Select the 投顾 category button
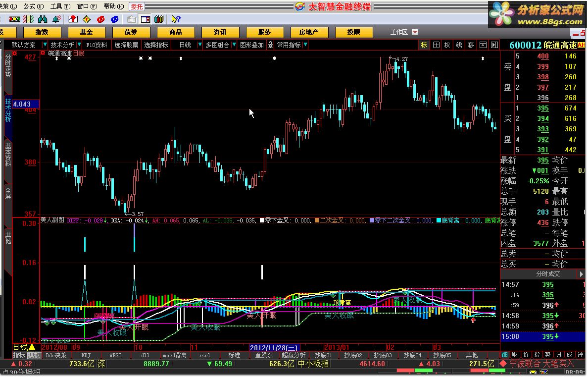This screenshot has height=377, width=588. (x=353, y=32)
